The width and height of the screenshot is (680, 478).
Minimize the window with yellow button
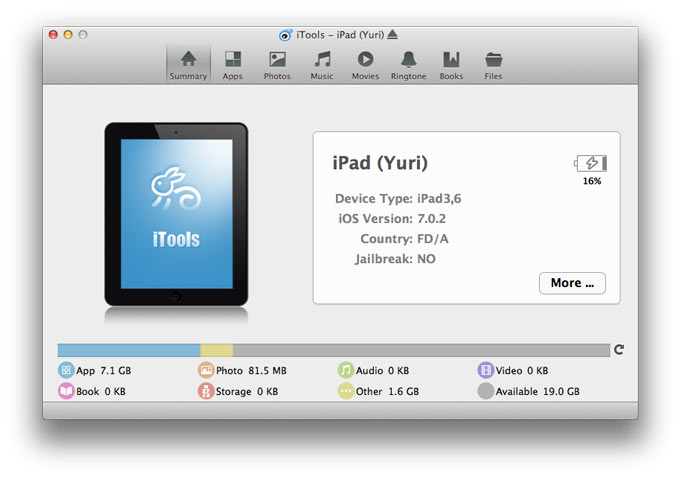[68, 35]
